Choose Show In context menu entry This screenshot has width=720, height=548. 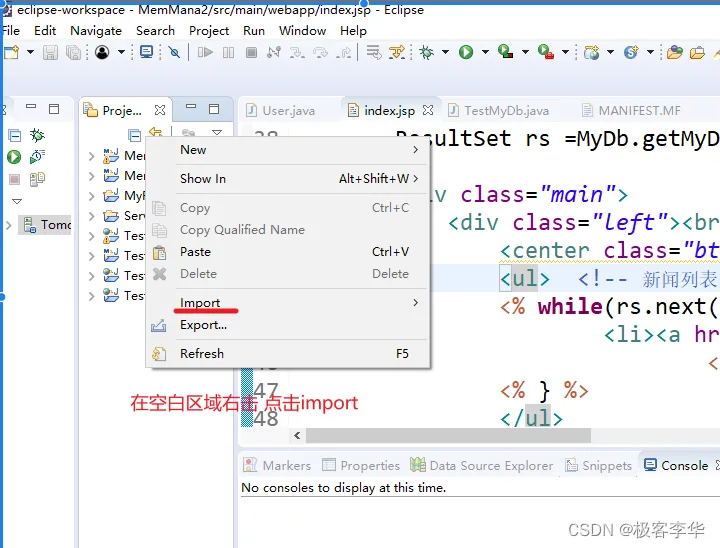pyautogui.click(x=288, y=179)
